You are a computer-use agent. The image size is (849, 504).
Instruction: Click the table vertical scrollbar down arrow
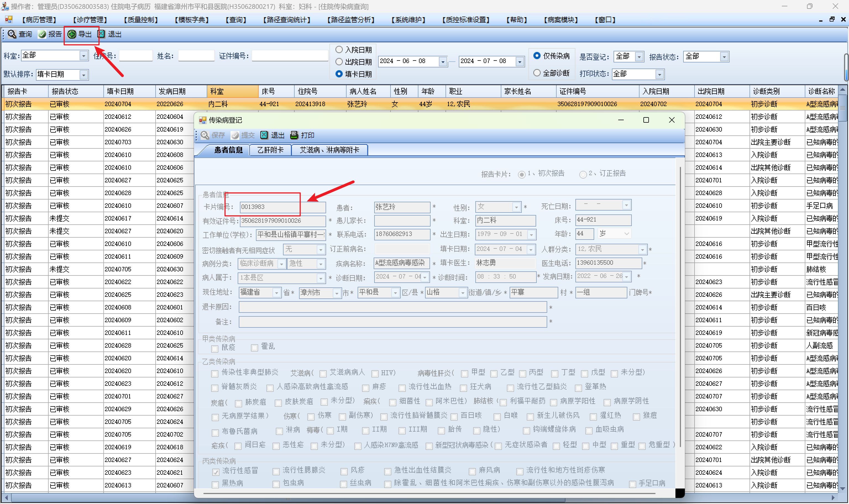pyautogui.click(x=843, y=489)
